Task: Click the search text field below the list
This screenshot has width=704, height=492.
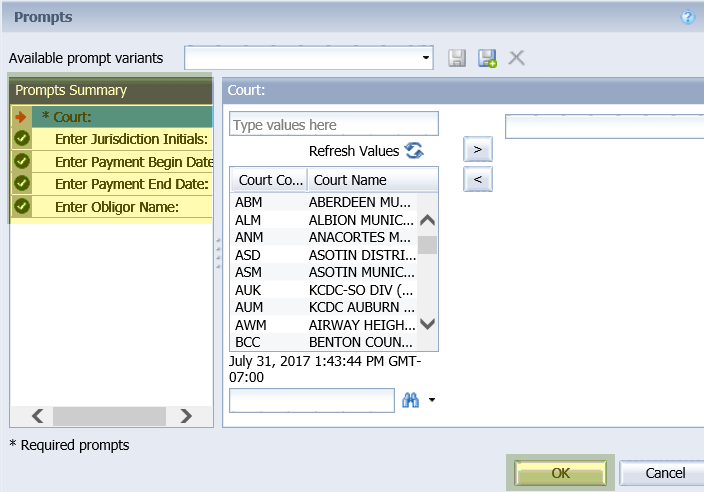Action: pyautogui.click(x=312, y=400)
